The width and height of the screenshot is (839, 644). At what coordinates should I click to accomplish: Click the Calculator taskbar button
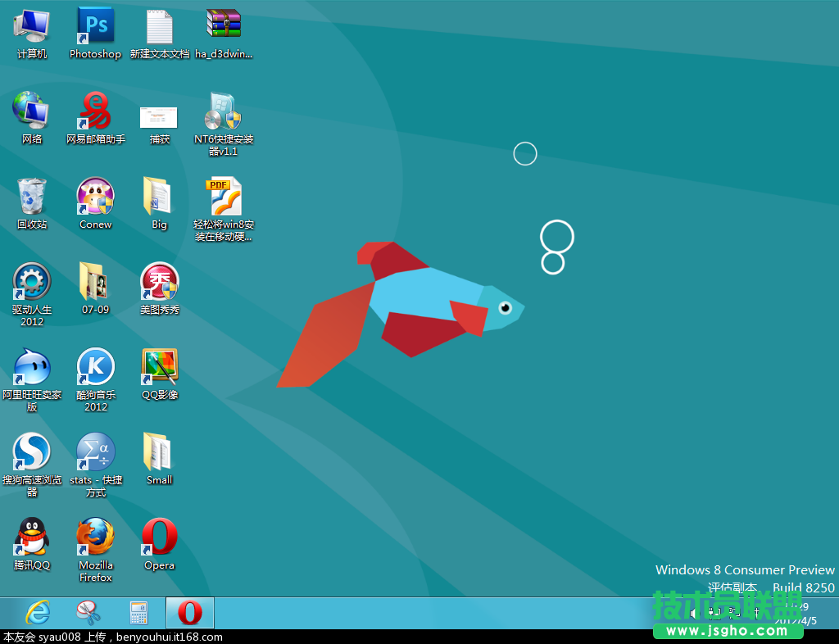click(x=139, y=613)
